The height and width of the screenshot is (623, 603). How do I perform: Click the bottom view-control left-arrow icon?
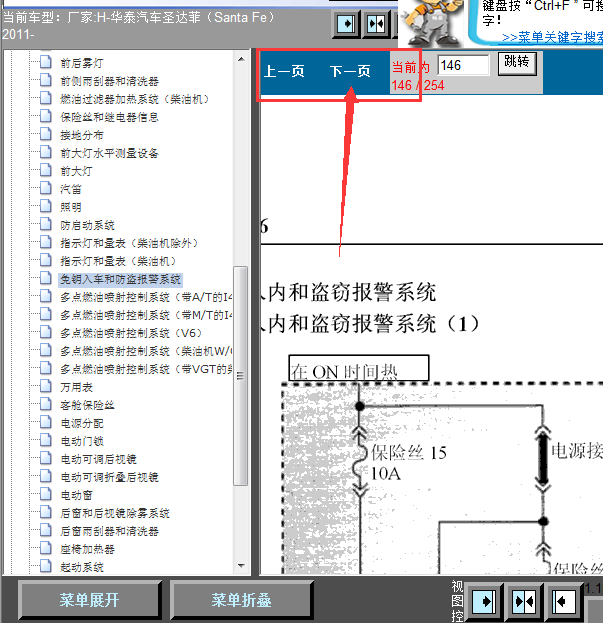(x=564, y=602)
